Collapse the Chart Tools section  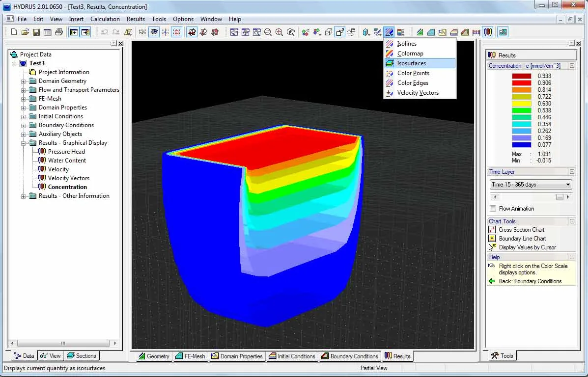[572, 221]
